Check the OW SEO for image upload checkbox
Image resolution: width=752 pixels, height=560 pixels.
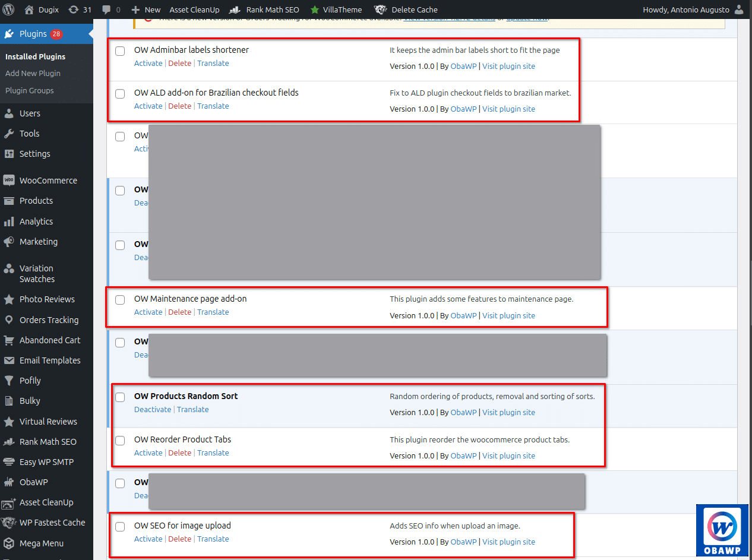[x=120, y=527]
